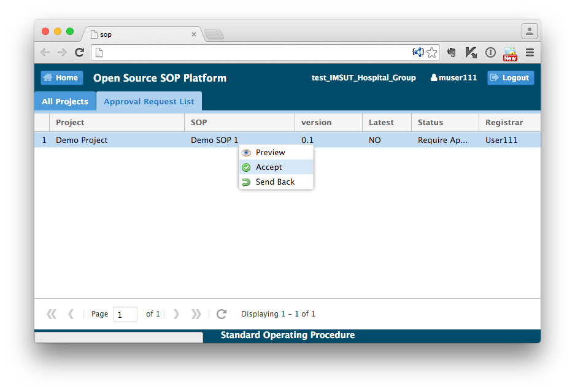Click the Registrar column header
This screenshot has height=392, width=575.
coord(510,123)
